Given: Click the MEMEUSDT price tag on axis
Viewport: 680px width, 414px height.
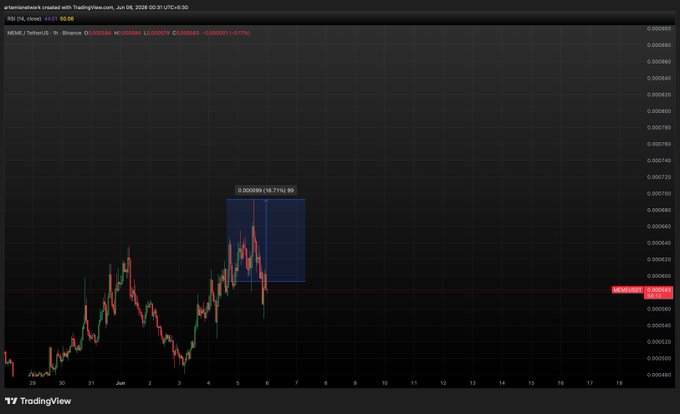Looking at the screenshot, I should [x=627, y=290].
